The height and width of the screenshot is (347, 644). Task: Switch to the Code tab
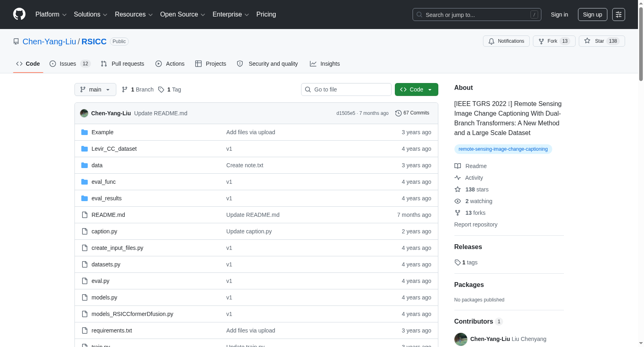pyautogui.click(x=28, y=64)
